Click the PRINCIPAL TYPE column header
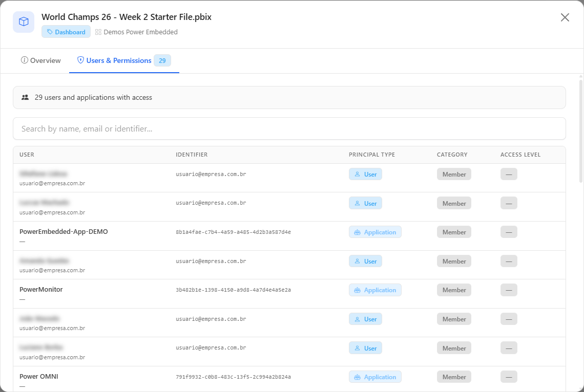The image size is (584, 392). [x=372, y=155]
